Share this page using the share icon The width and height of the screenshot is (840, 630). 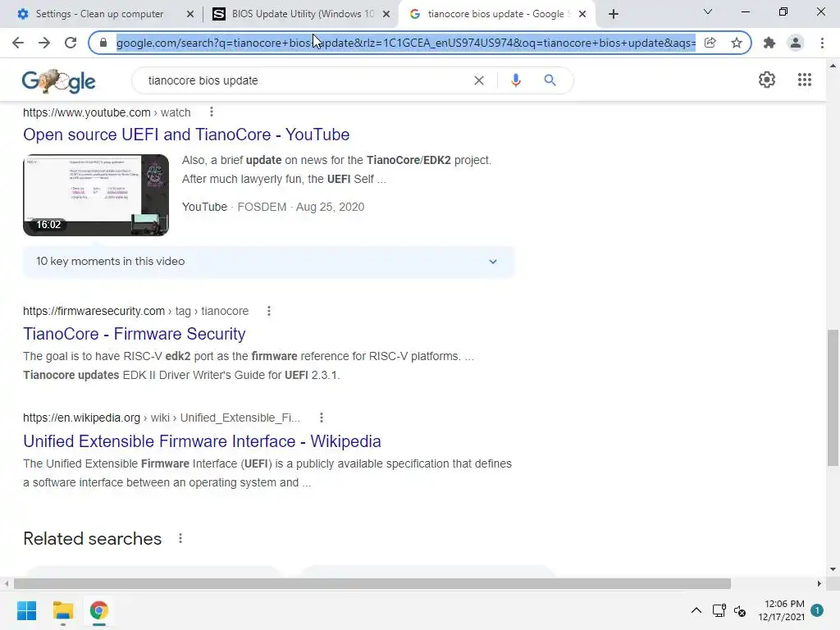[x=710, y=43]
